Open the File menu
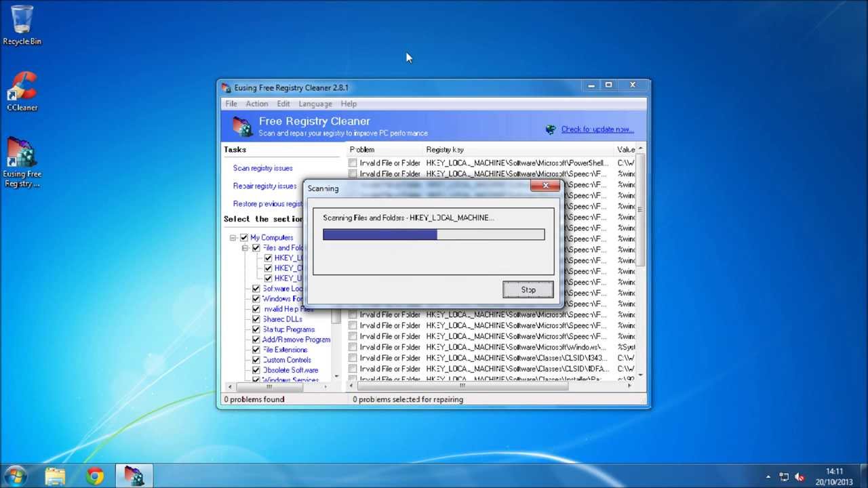 tap(231, 104)
